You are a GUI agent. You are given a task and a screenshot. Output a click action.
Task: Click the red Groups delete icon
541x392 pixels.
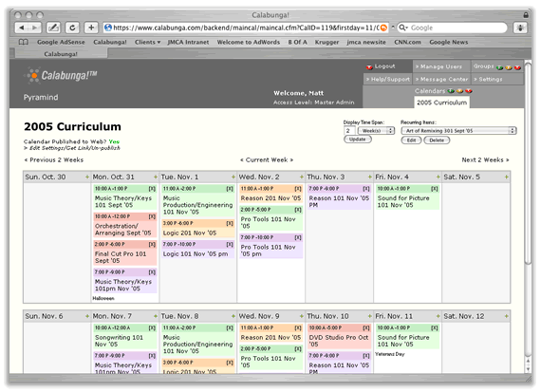point(517,67)
